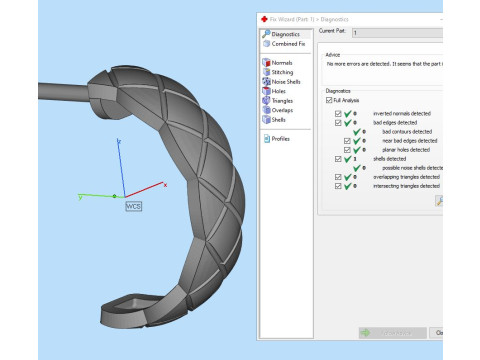Open the Normals fixing page

[x=277, y=63]
